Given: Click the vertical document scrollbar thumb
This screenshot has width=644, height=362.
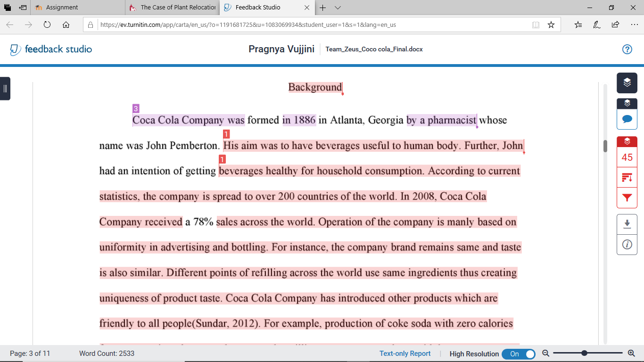Looking at the screenshot, I should click(605, 146).
